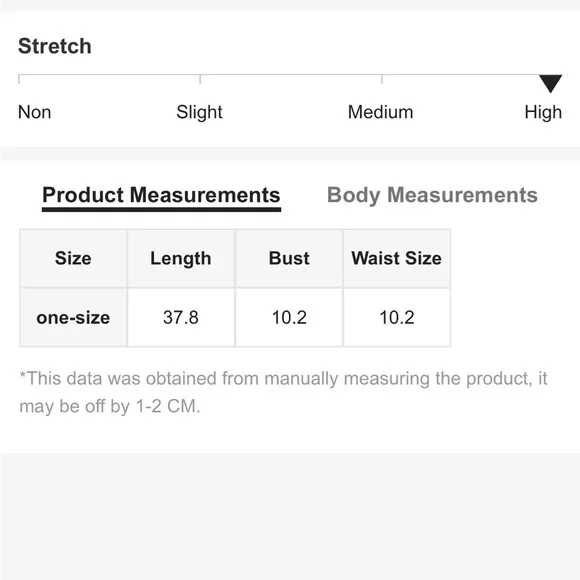Screen dimensions: 580x580
Task: Select the Product Measurements tab
Action: tap(161, 197)
